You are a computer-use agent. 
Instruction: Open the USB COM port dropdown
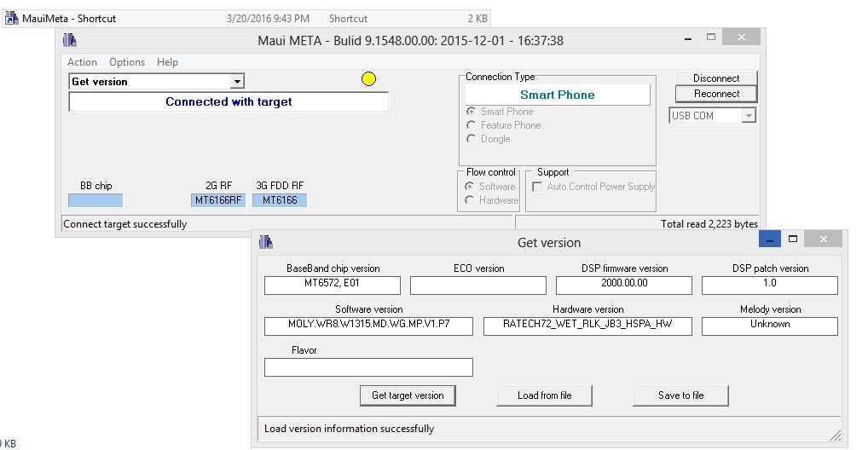749,116
